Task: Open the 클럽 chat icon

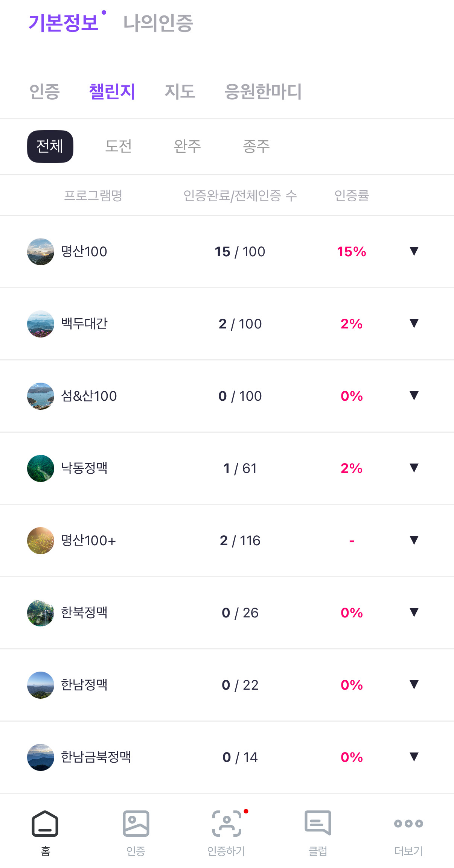Action: pyautogui.click(x=318, y=824)
